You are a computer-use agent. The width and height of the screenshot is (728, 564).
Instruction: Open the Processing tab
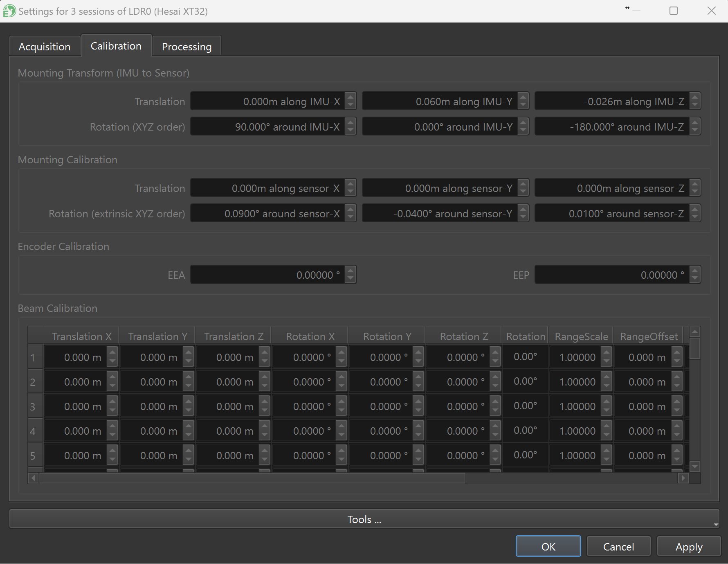click(186, 47)
